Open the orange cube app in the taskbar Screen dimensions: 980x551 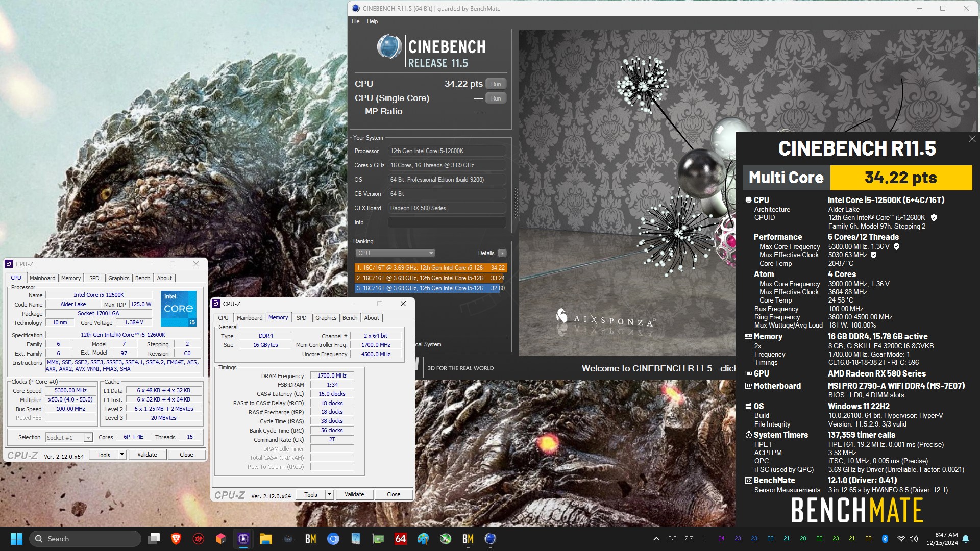[221, 539]
